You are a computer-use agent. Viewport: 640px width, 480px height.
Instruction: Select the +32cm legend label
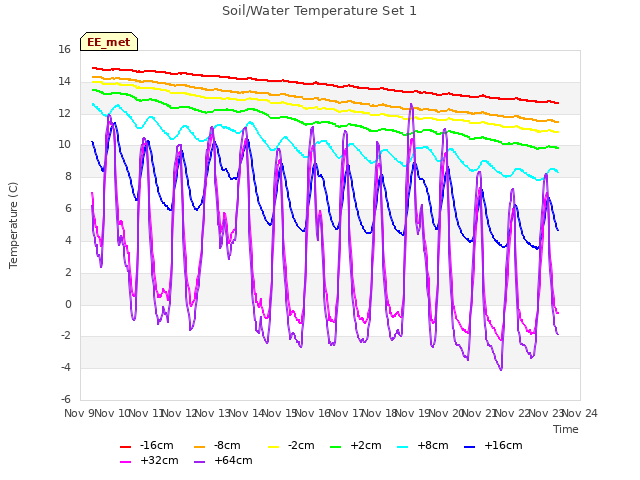pyautogui.click(x=159, y=460)
